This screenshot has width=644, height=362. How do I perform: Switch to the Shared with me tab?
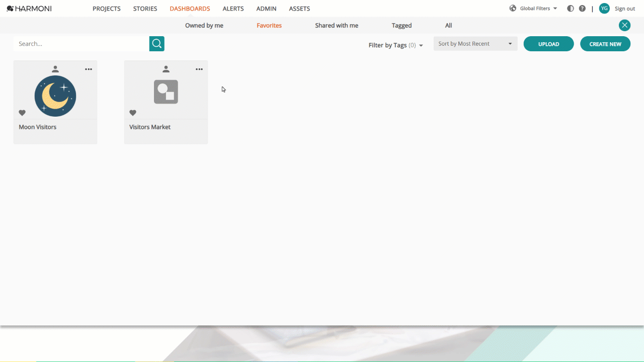(x=337, y=26)
